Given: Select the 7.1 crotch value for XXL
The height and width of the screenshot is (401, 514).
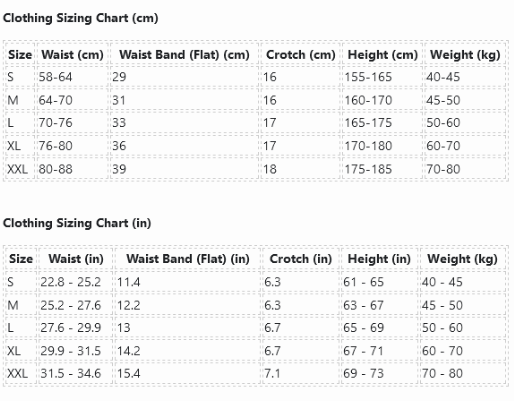Looking at the screenshot, I should point(273,374).
